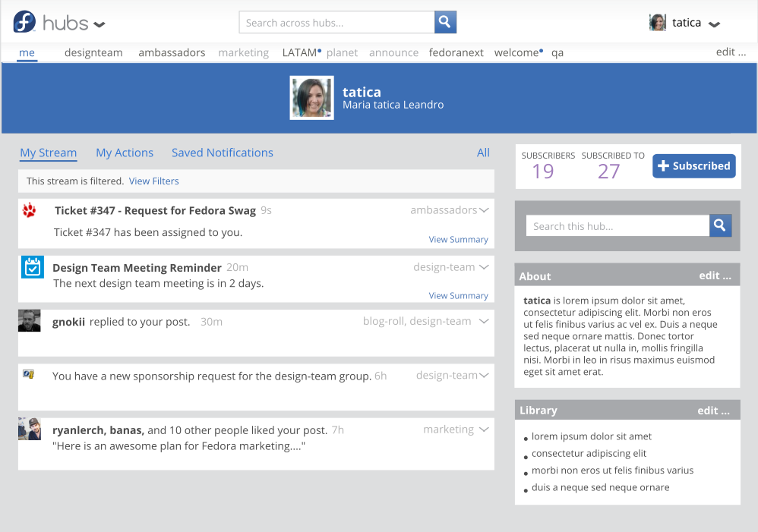Click the ryanlerch, banas names

pos(98,430)
